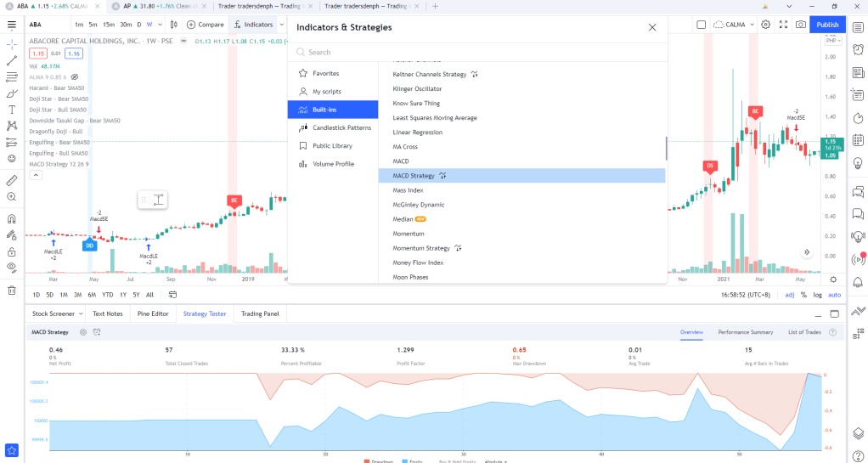Toggle auto scale
Image resolution: width=868 pixels, height=463 pixels.
pyautogui.click(x=834, y=295)
